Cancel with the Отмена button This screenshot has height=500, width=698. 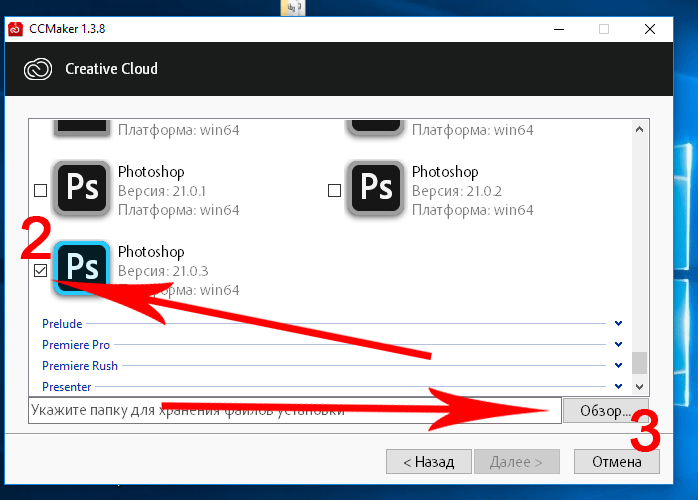click(617, 462)
